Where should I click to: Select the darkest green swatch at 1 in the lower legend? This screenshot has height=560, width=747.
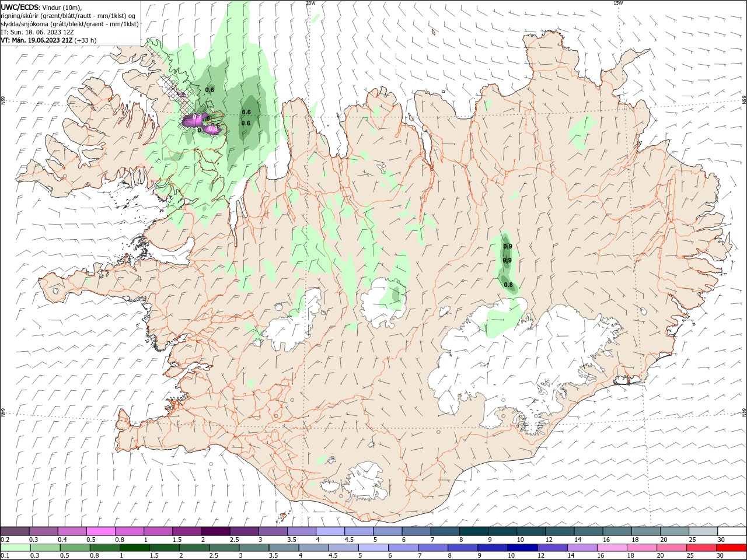(x=134, y=548)
